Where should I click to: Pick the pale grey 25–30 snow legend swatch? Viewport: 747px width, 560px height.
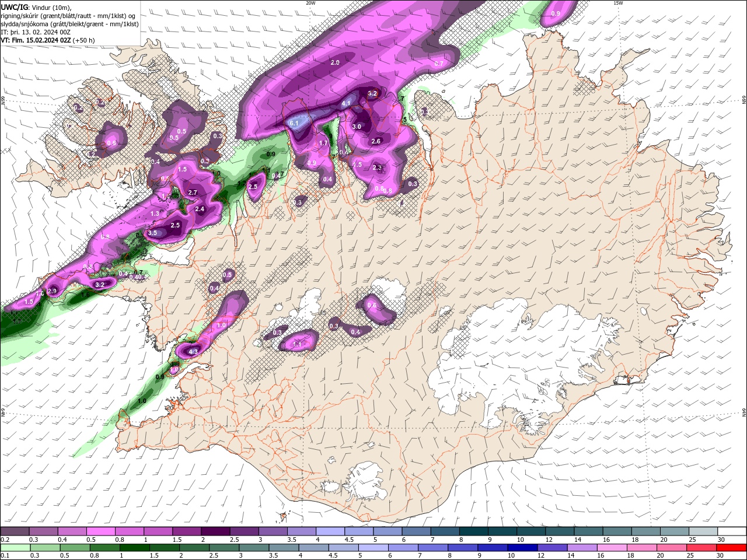tap(703, 531)
